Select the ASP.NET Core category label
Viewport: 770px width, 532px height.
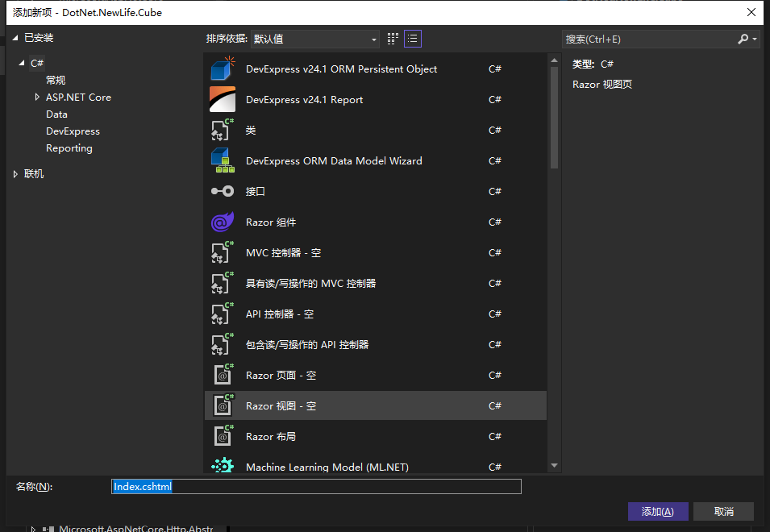tap(78, 98)
